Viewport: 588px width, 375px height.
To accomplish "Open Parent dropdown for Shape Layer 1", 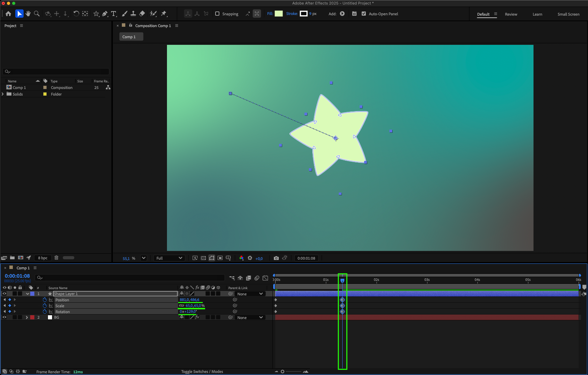I will click(250, 294).
